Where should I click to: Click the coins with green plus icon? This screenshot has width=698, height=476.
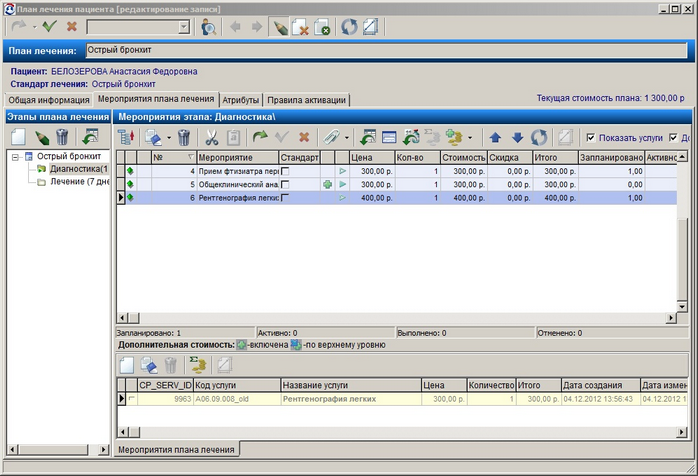click(x=455, y=138)
